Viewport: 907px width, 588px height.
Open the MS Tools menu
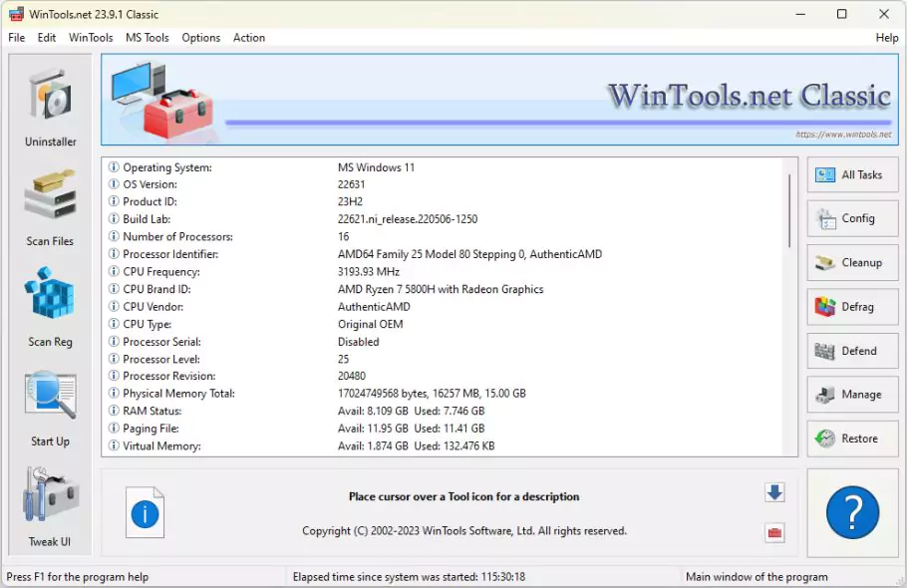pos(147,38)
